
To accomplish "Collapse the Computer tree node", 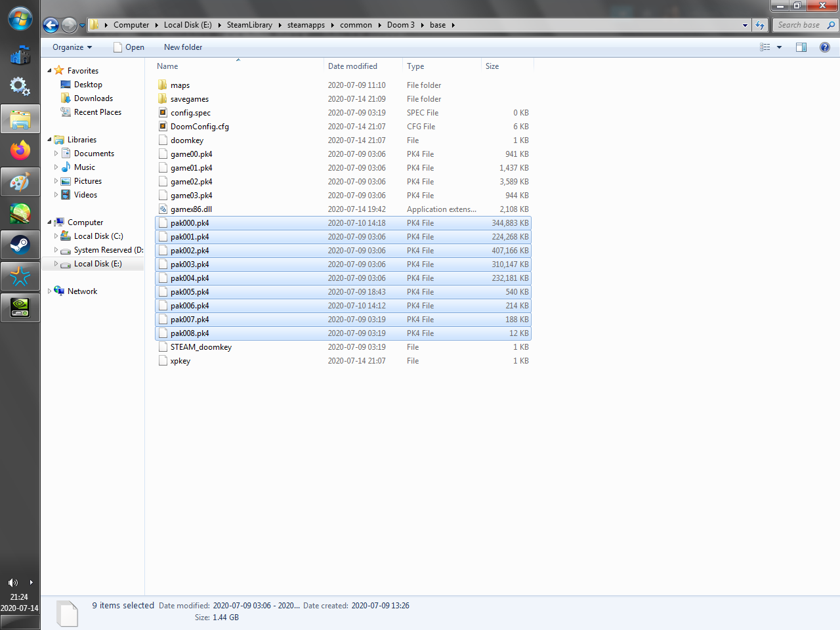I will pos(49,222).
